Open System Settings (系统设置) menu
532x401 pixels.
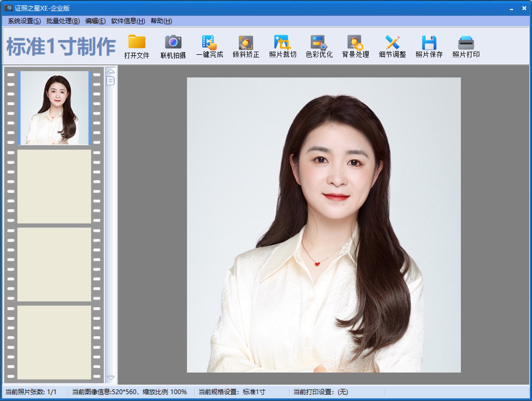tap(24, 21)
